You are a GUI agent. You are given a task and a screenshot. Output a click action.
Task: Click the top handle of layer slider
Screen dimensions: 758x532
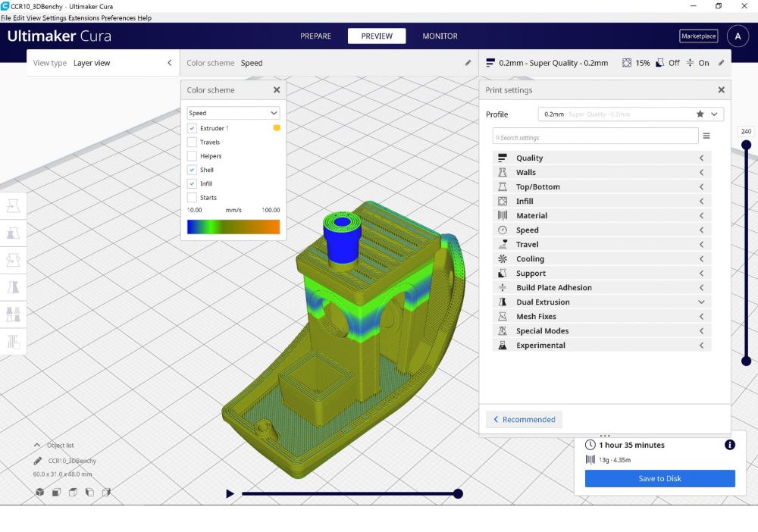pyautogui.click(x=747, y=145)
